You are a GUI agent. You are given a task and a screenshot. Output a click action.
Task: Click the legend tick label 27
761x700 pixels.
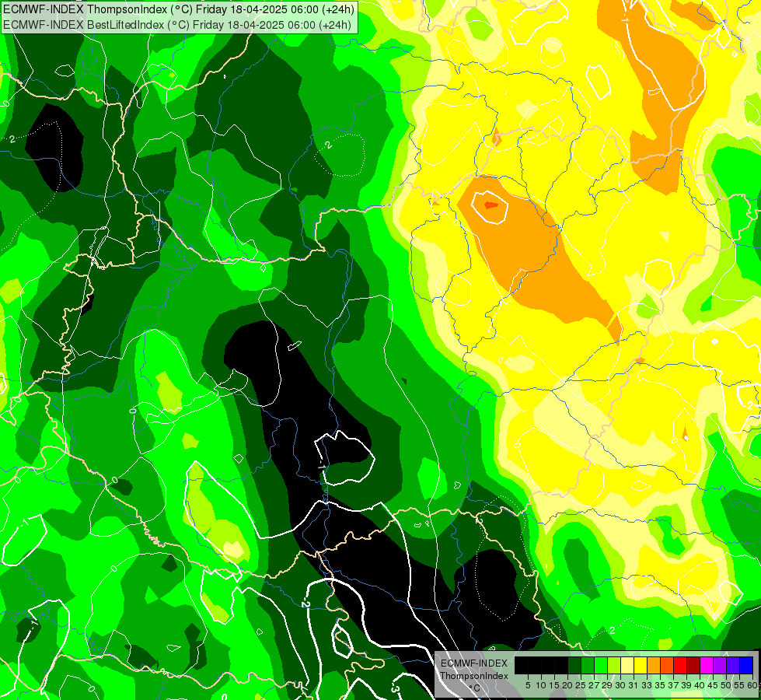[594, 685]
